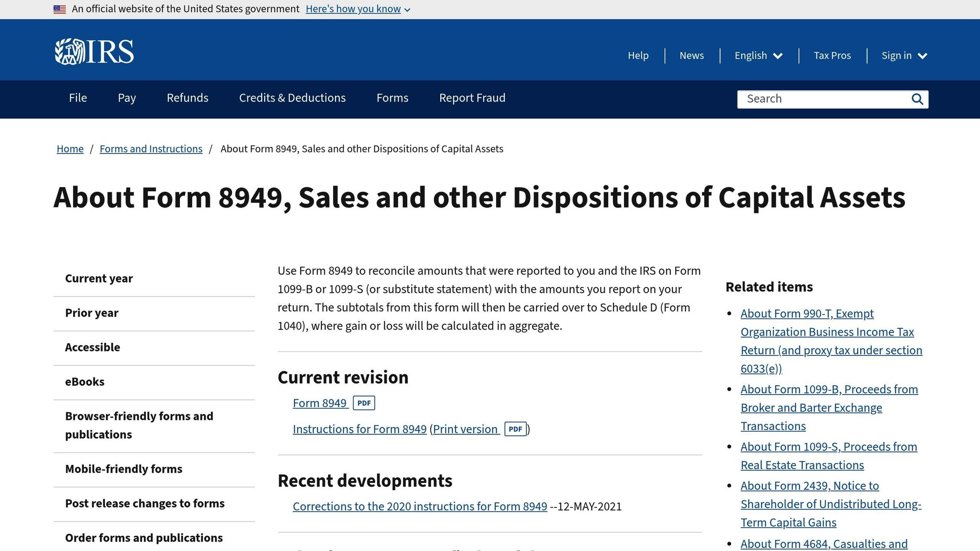Open the Form 8949 PDF badge
980x551 pixels.
[364, 403]
